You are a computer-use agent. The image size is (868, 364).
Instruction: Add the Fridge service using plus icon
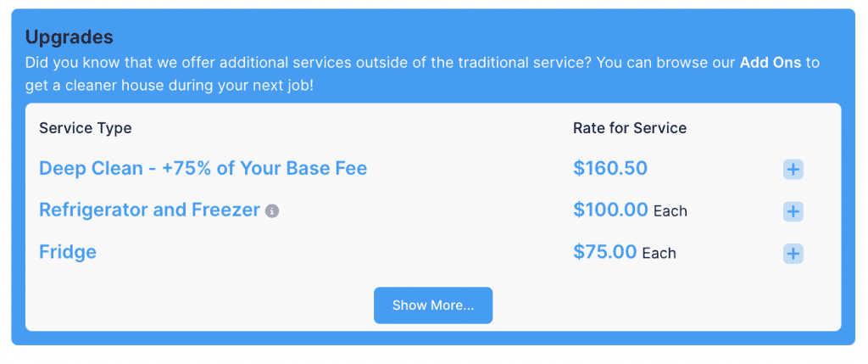click(793, 254)
